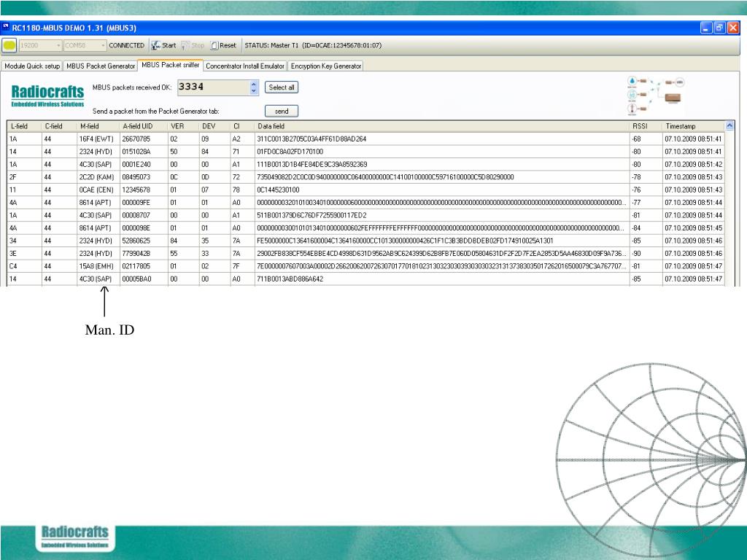
Task: Click A-field UID cell 02117805
Action: [x=144, y=266]
